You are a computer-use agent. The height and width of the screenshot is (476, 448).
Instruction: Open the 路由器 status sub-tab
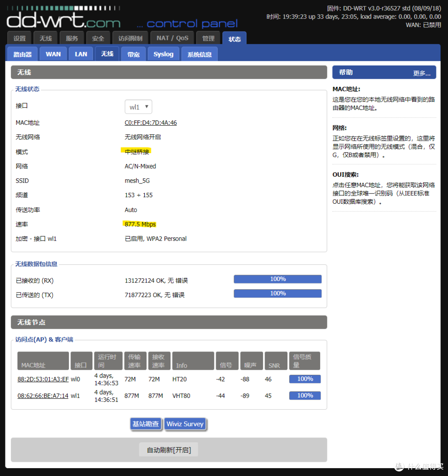click(x=22, y=54)
